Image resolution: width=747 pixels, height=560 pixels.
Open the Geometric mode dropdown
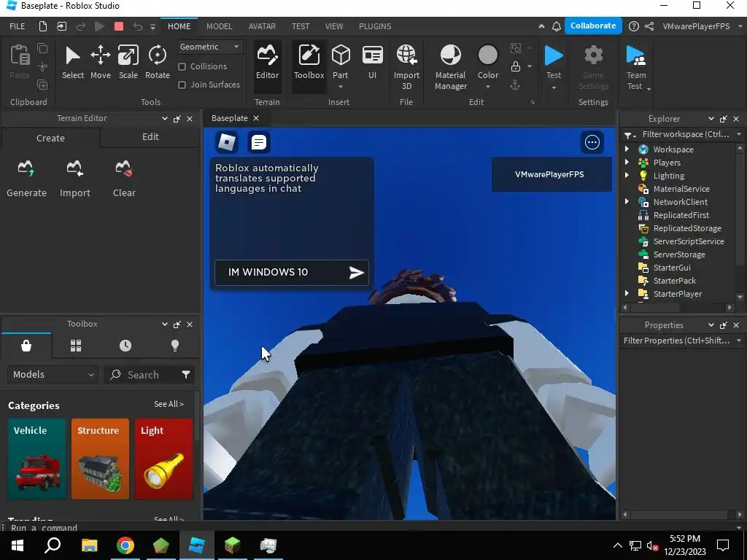point(209,47)
